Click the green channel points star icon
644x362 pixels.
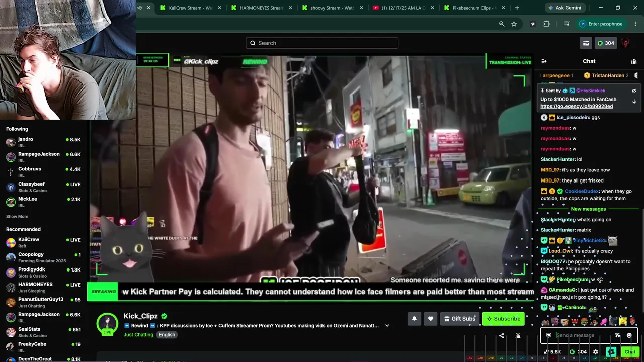click(611, 352)
